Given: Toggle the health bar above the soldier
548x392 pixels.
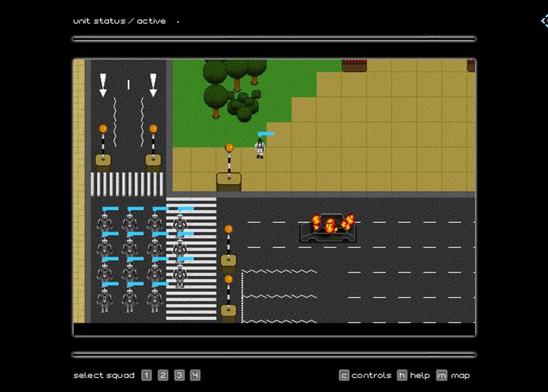Looking at the screenshot, I should [x=267, y=132].
